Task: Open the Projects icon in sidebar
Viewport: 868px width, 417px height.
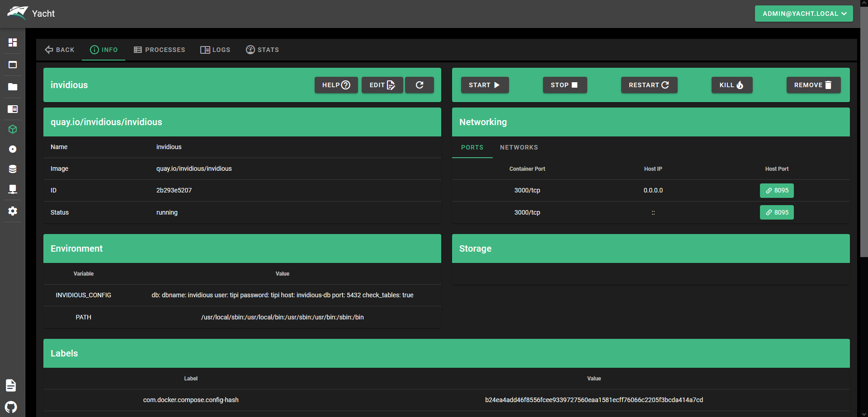Action: [x=13, y=109]
